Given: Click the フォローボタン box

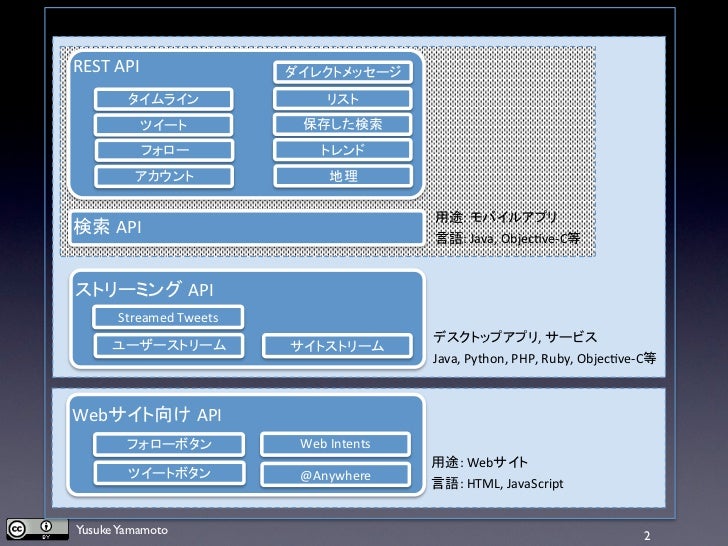Looking at the screenshot, I should tap(169, 444).
